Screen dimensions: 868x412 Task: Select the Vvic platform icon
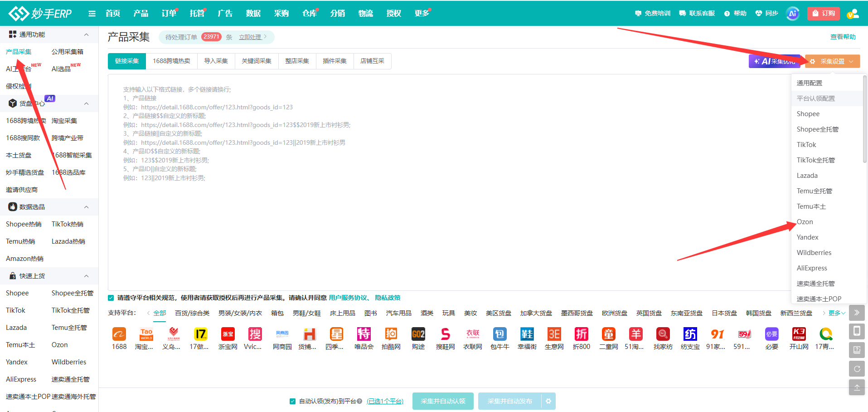pyautogui.click(x=255, y=334)
